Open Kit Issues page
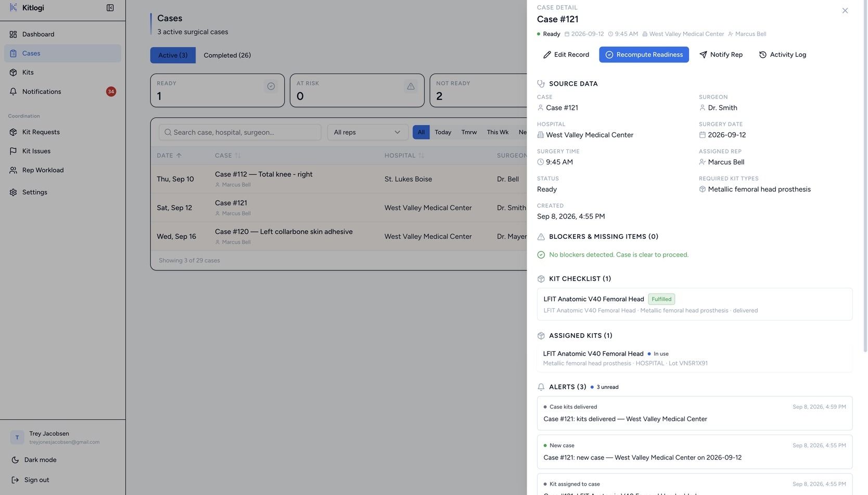 point(62,151)
